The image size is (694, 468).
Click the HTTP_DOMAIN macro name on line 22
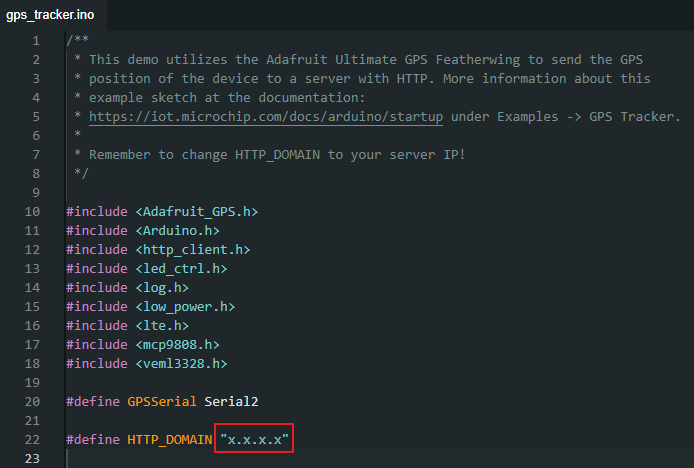tap(170, 439)
